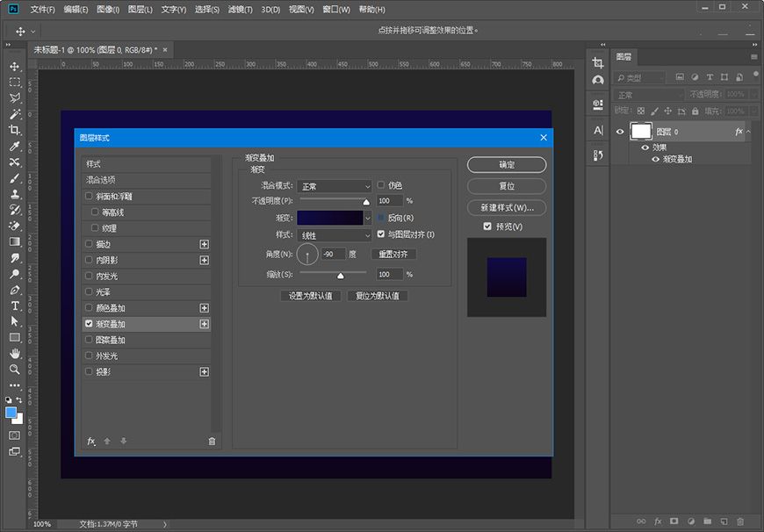This screenshot has width=764, height=532.
Task: Open the 滤镜(T) menu
Action: coord(241,10)
